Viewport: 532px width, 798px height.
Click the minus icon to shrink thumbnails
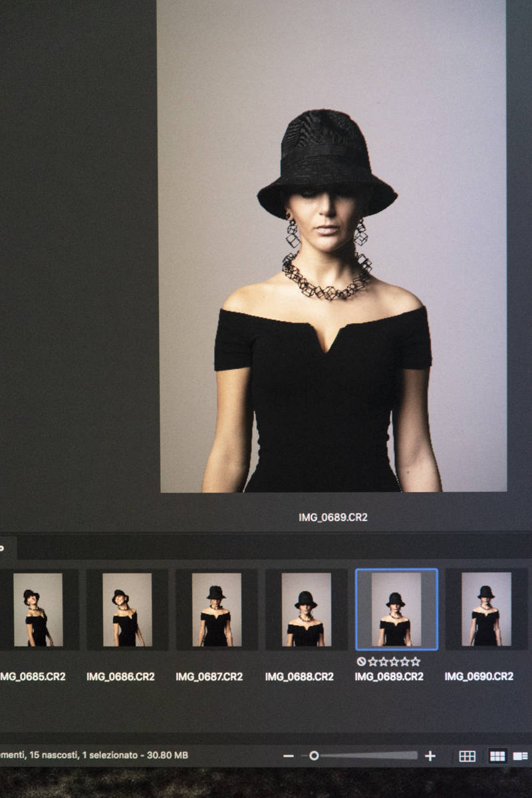coord(288,756)
